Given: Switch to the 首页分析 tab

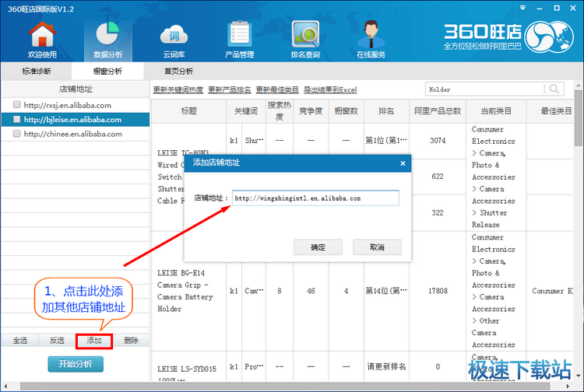Looking at the screenshot, I should (x=179, y=71).
